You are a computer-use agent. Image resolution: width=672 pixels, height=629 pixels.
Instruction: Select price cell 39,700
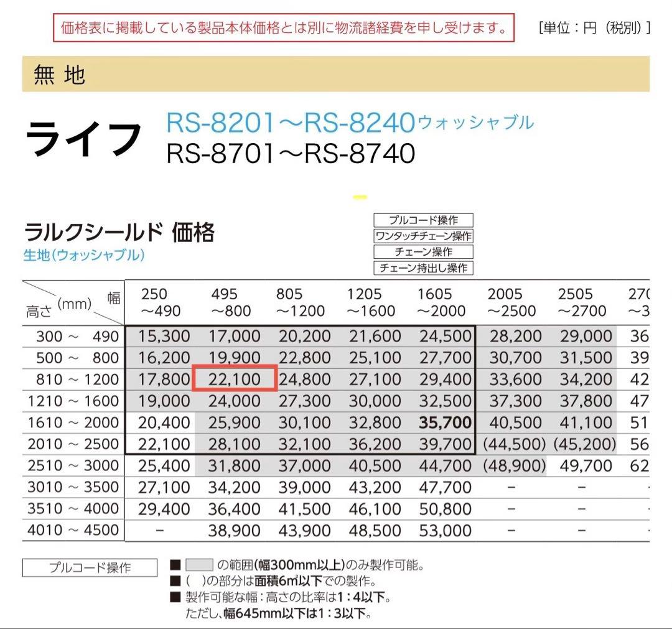(x=445, y=444)
